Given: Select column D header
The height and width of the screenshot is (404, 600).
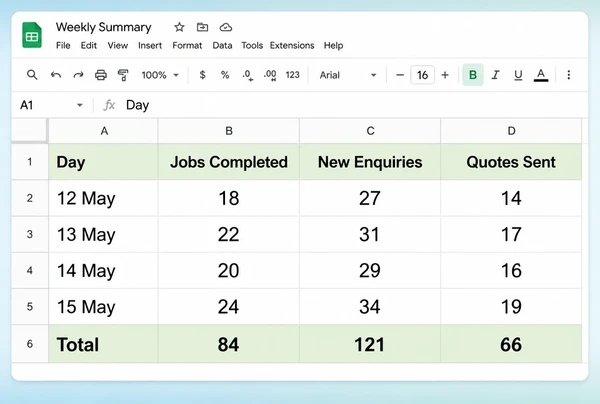Looking at the screenshot, I should pyautogui.click(x=511, y=131).
